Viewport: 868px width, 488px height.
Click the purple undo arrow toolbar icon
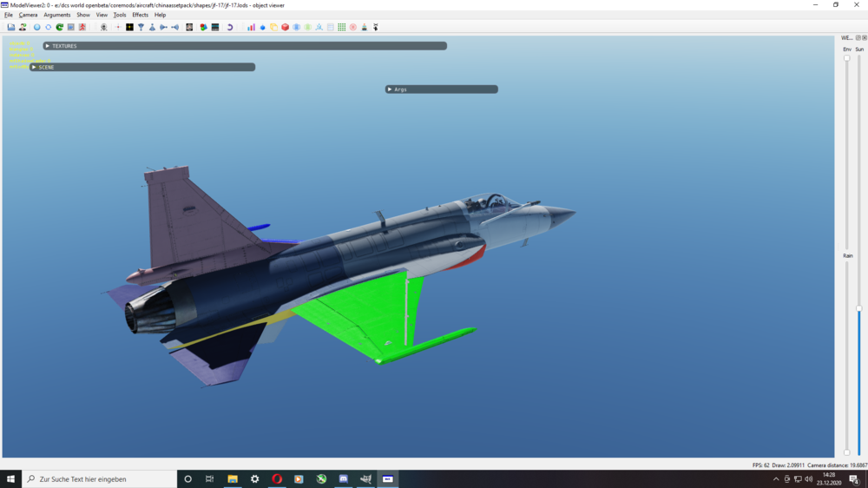[230, 27]
